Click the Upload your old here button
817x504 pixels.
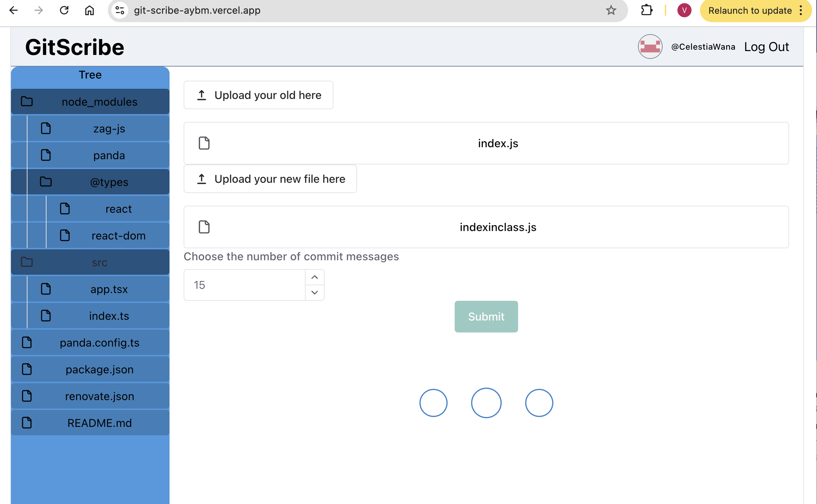tap(258, 95)
